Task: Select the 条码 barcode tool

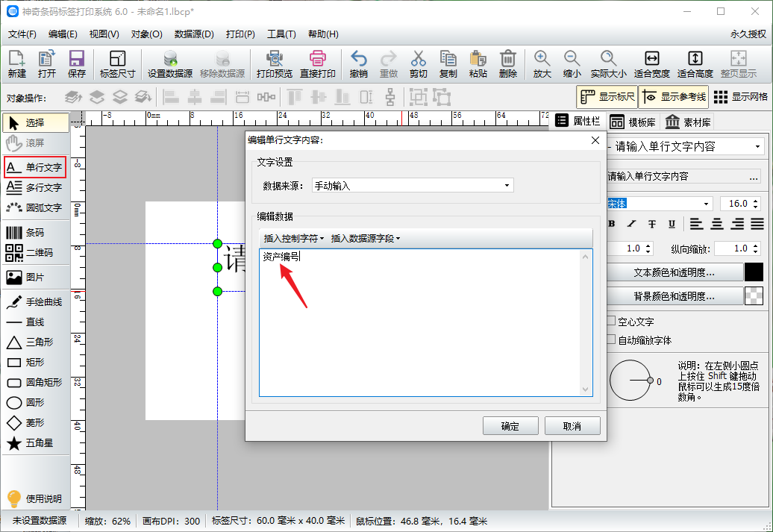Action: point(35,232)
